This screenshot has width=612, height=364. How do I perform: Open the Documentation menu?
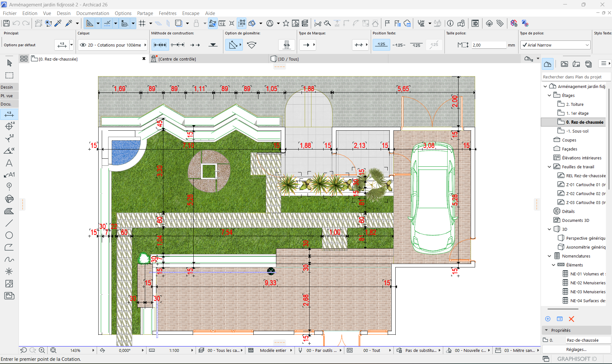93,13
